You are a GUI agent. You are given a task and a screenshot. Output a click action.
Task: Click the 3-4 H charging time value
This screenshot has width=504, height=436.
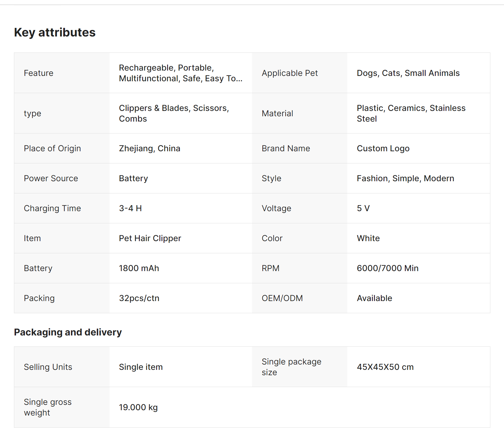click(130, 208)
